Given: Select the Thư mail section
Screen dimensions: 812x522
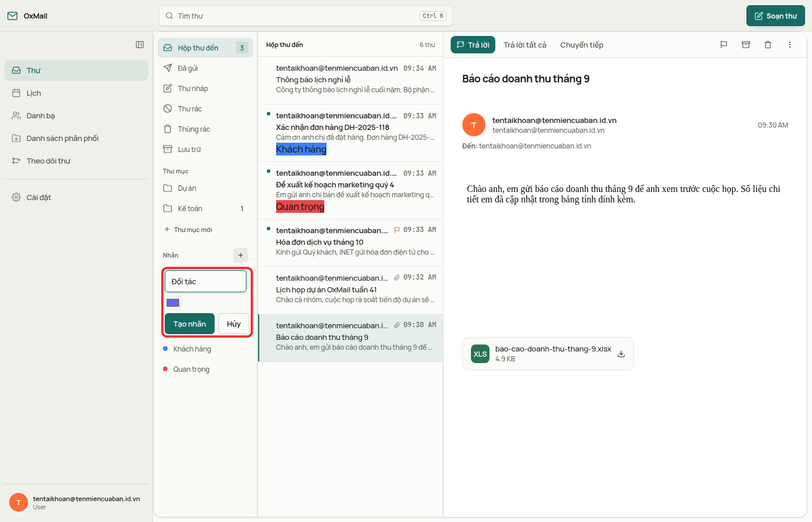Looking at the screenshot, I should [77, 70].
